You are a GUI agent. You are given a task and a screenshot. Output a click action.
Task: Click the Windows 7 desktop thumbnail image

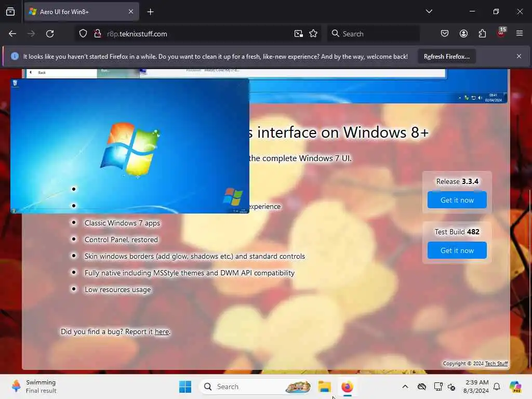pyautogui.click(x=130, y=146)
